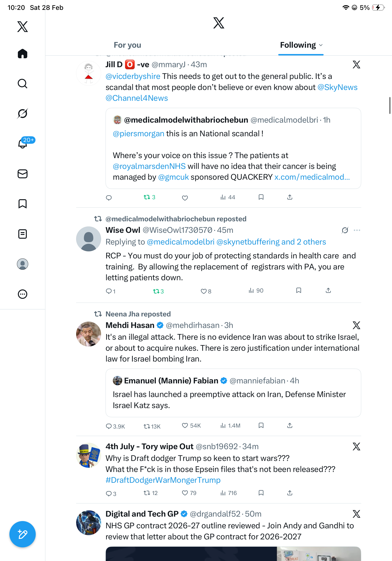Switch to the For you tab
This screenshot has height=561, width=392.
click(x=127, y=45)
